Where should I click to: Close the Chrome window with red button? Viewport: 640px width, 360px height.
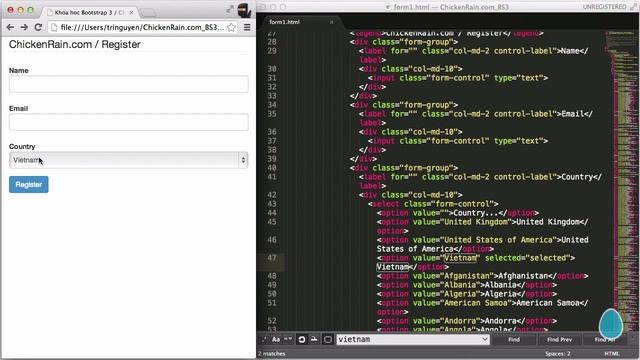pos(10,9)
